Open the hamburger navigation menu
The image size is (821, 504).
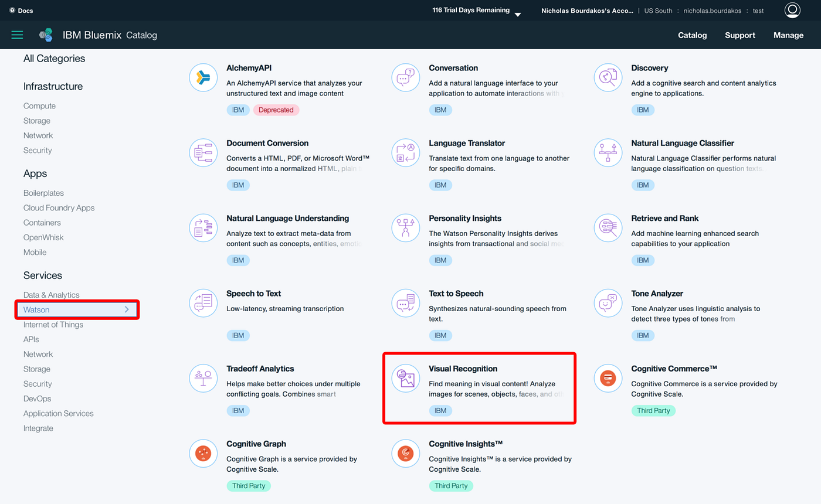click(x=18, y=35)
